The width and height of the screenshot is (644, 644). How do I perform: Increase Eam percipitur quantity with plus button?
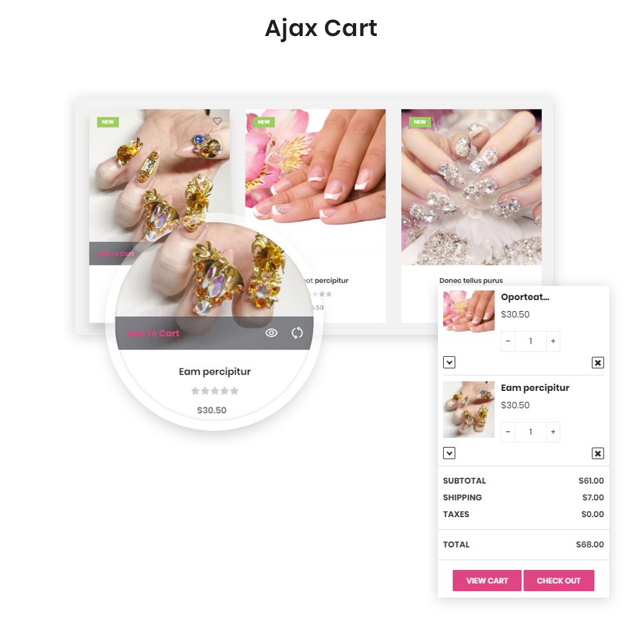tap(553, 432)
